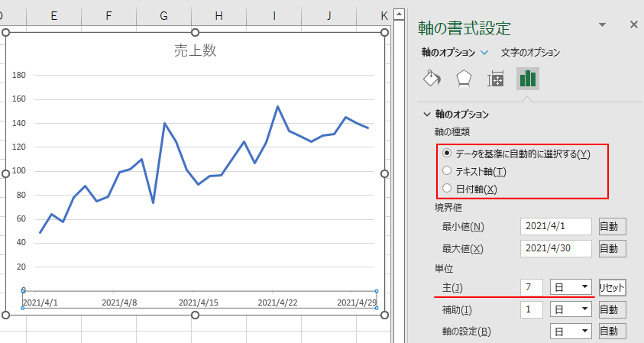This screenshot has width=644, height=343.
Task: Select column F header
Action: click(108, 16)
